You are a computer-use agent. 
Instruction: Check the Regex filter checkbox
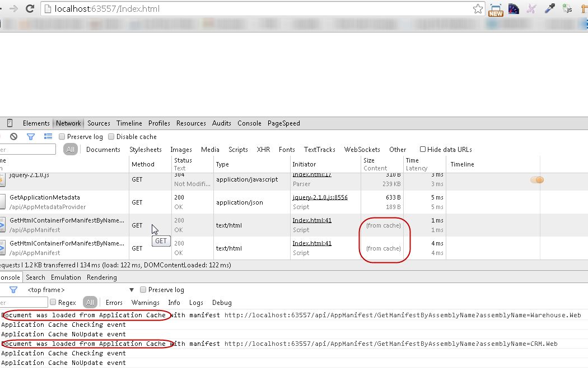coord(53,302)
